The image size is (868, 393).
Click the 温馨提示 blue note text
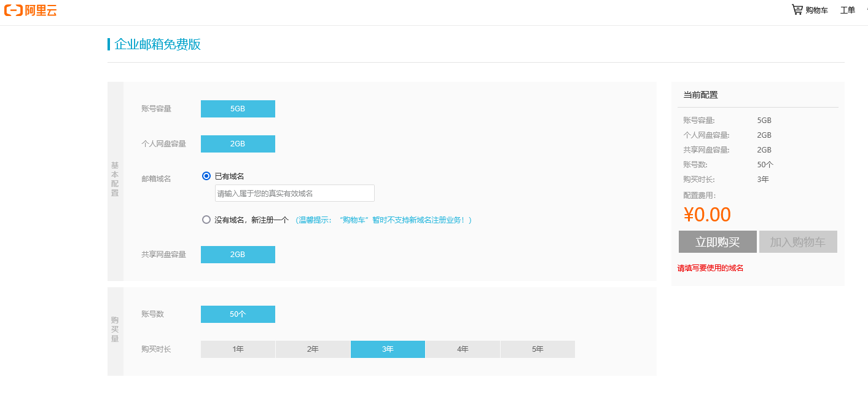coord(383,220)
